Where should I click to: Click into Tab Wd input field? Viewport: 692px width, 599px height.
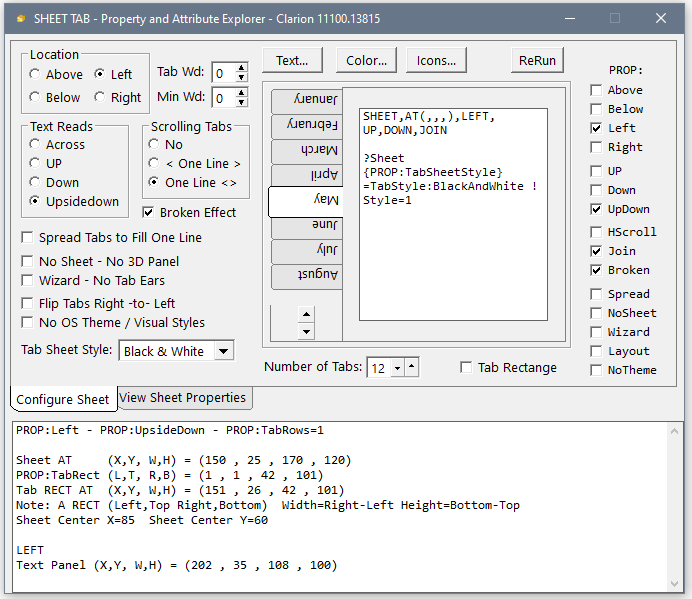click(224, 73)
